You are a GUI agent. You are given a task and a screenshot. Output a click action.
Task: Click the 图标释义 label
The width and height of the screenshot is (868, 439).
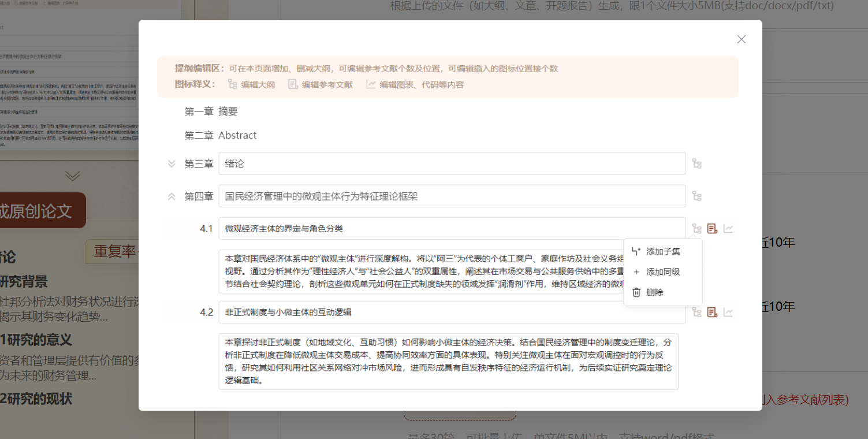[x=195, y=84]
